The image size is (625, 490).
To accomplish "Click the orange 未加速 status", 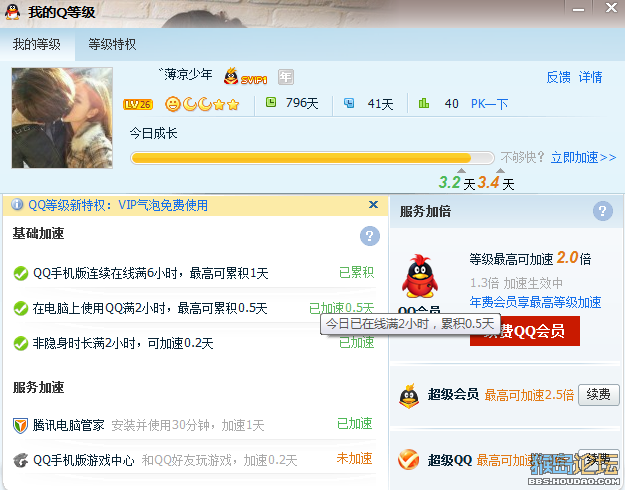I will point(354,459).
